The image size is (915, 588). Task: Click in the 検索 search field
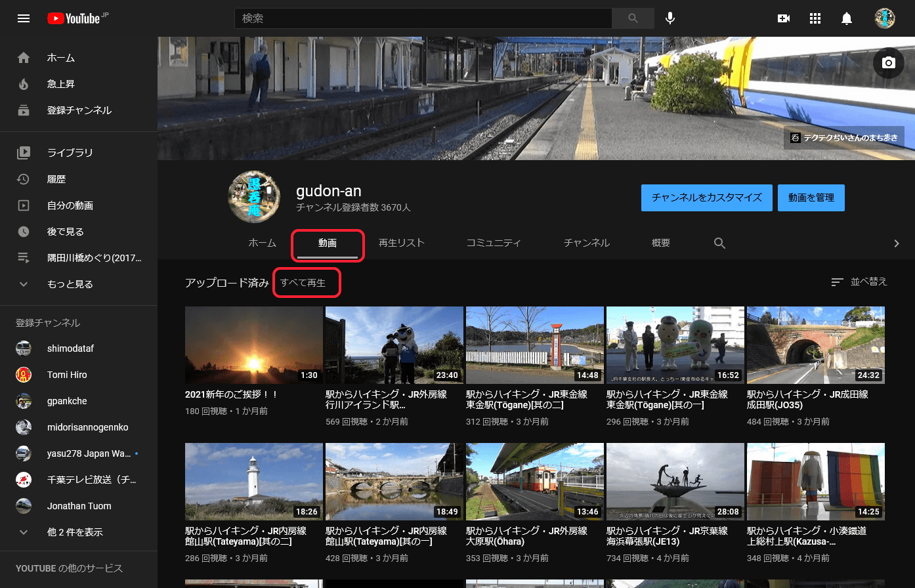coord(423,18)
